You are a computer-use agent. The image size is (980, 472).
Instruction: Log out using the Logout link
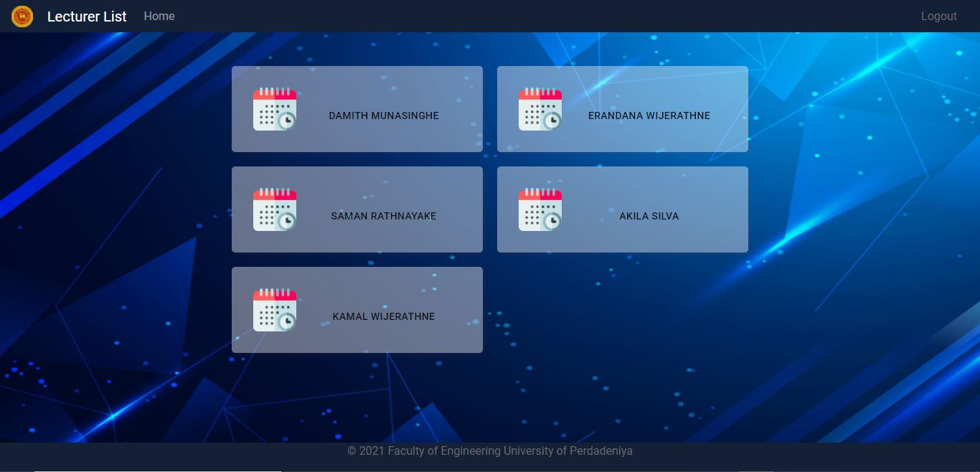click(939, 16)
